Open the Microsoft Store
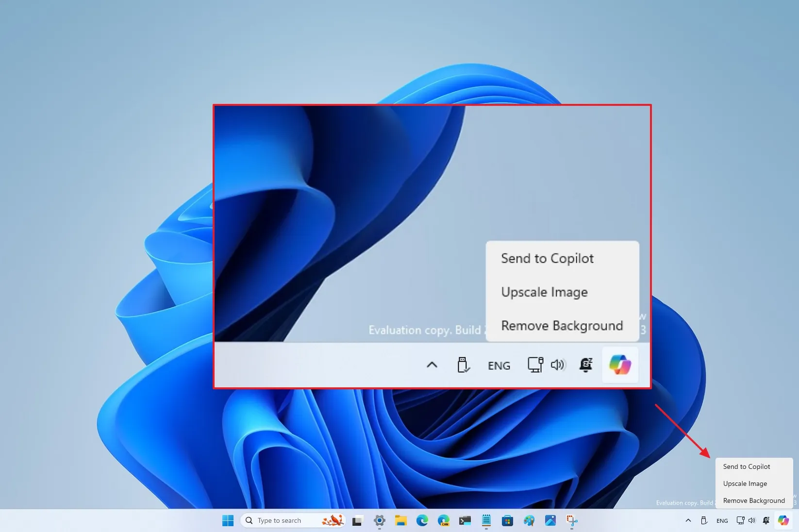The image size is (799, 532). tap(507, 520)
